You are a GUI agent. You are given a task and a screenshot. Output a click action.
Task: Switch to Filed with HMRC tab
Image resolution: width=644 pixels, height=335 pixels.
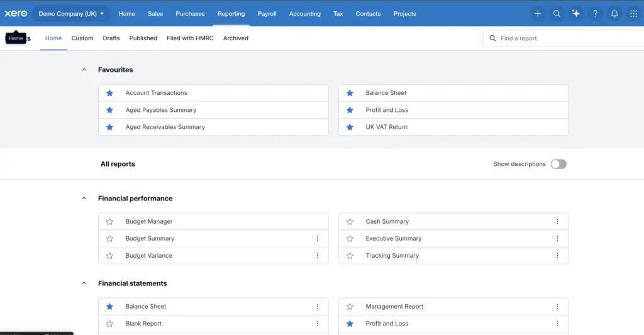click(x=190, y=38)
